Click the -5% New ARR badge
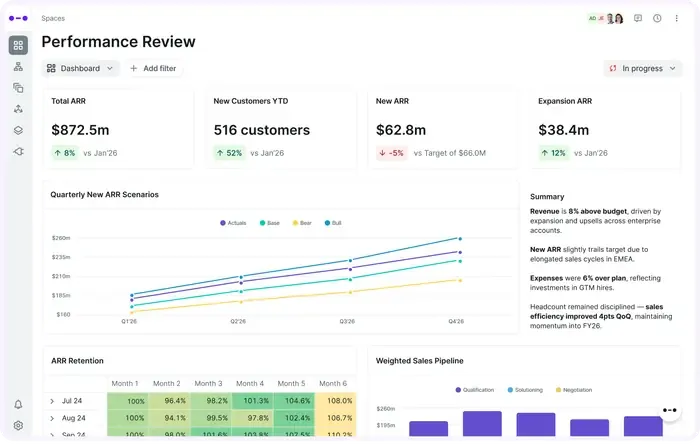This screenshot has width=700, height=444. click(x=392, y=153)
